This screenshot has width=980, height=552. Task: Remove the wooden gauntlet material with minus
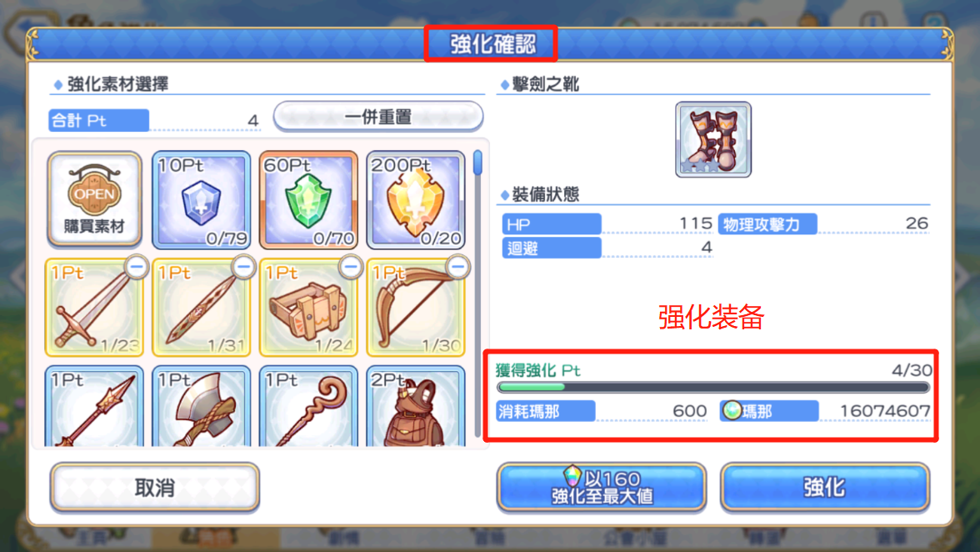(x=351, y=267)
